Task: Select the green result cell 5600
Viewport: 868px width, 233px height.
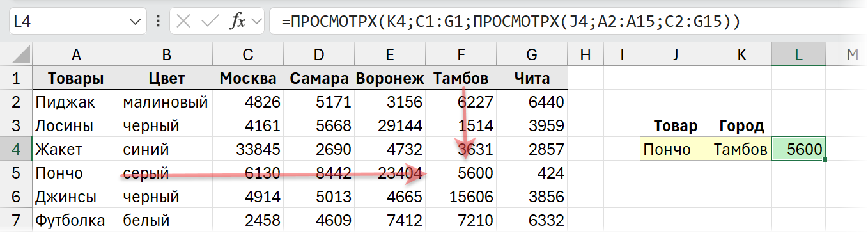Action: coord(798,150)
